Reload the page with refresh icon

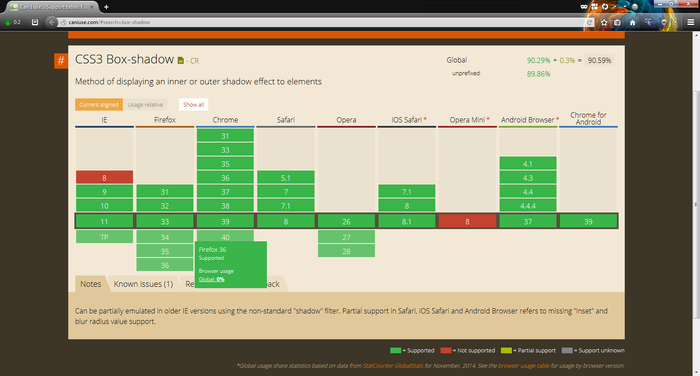coord(589,22)
